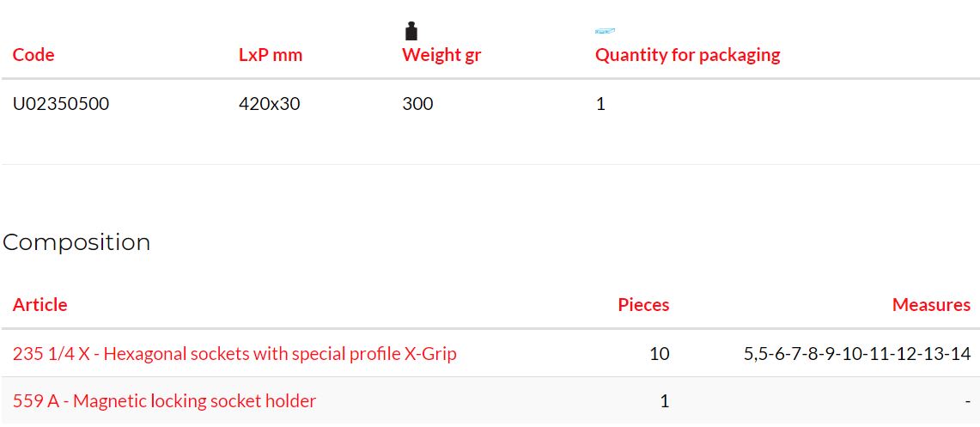980x427 pixels.
Task: Click the Weight gr column header
Action: 441,55
